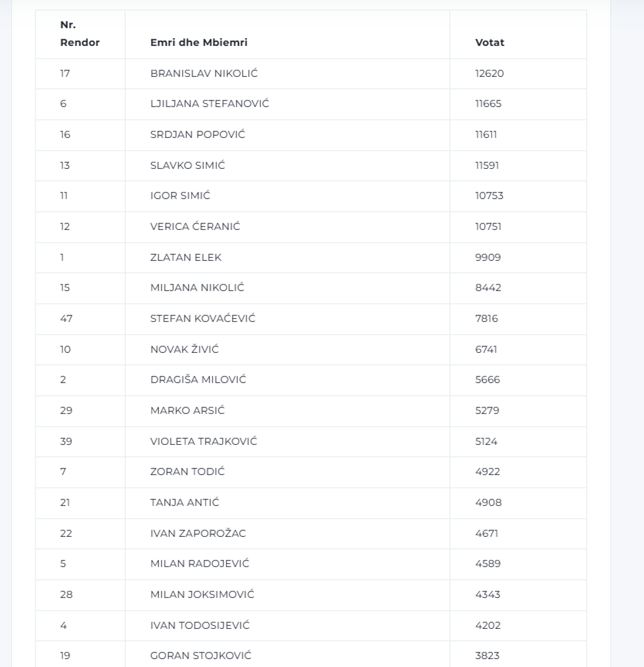Click the 'Emri dhe Mbiemri' column header

click(198, 42)
